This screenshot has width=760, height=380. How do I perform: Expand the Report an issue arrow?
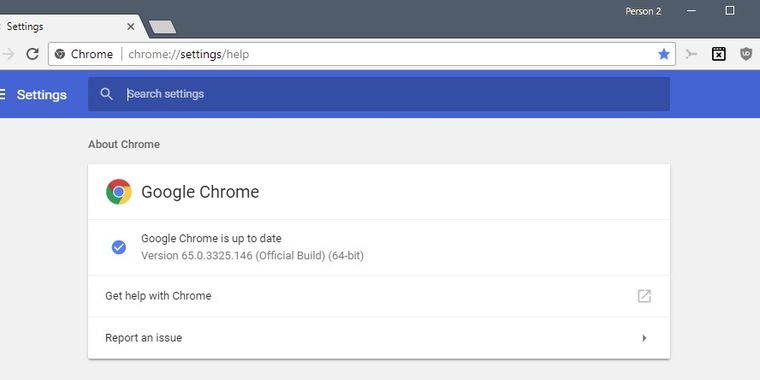(x=644, y=338)
